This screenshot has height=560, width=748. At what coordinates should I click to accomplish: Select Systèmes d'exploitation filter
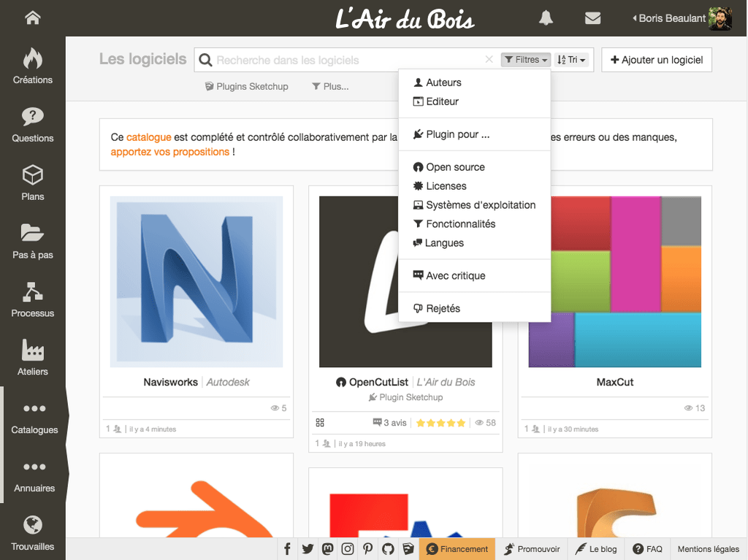tap(475, 205)
